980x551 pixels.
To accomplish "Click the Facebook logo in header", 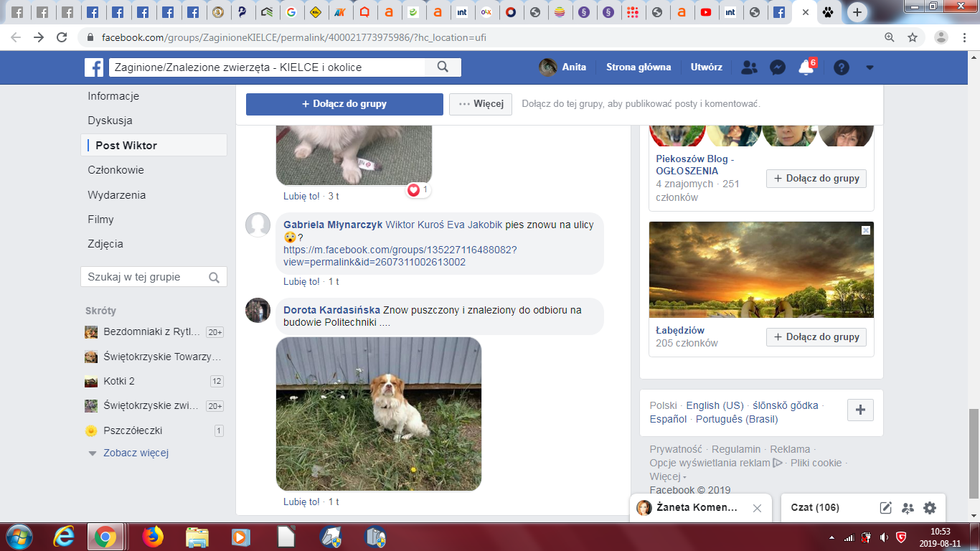I will [x=94, y=67].
